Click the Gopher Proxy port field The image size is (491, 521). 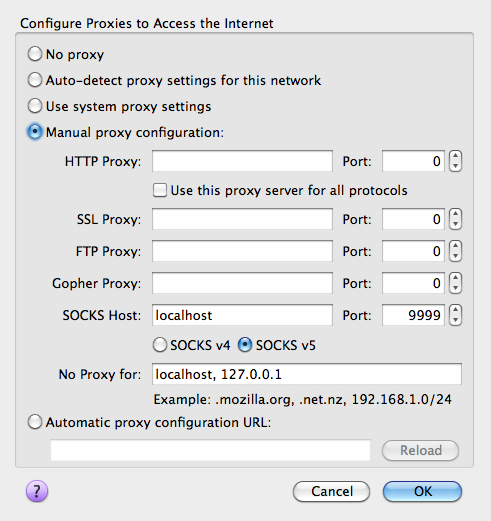(x=413, y=283)
